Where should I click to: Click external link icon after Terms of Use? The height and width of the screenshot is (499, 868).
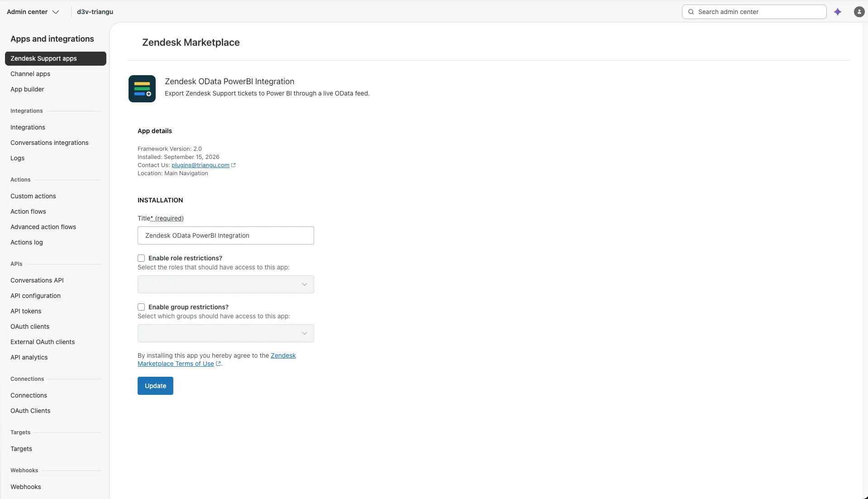coord(219,364)
